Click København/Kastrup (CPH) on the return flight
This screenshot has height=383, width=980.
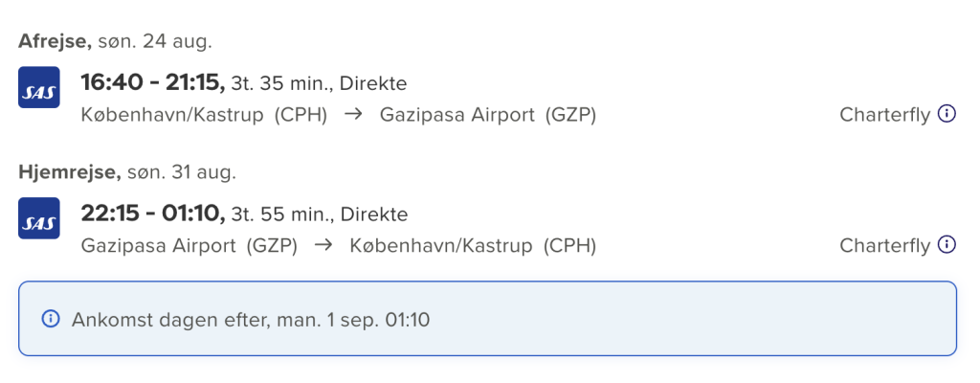pos(473,246)
